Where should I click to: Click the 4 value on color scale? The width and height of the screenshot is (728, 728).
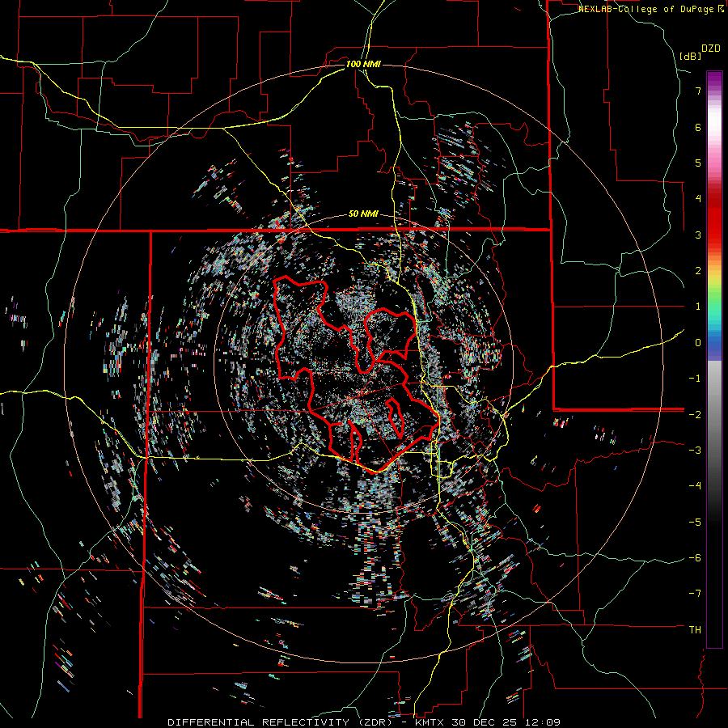coord(698,199)
